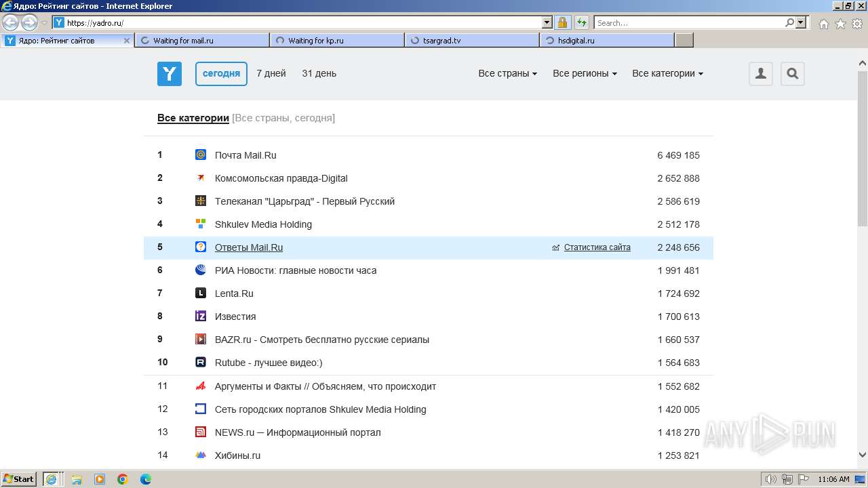This screenshot has width=868, height=488.
Task: Switch to the tsargrad.tv tab
Action: (x=472, y=41)
